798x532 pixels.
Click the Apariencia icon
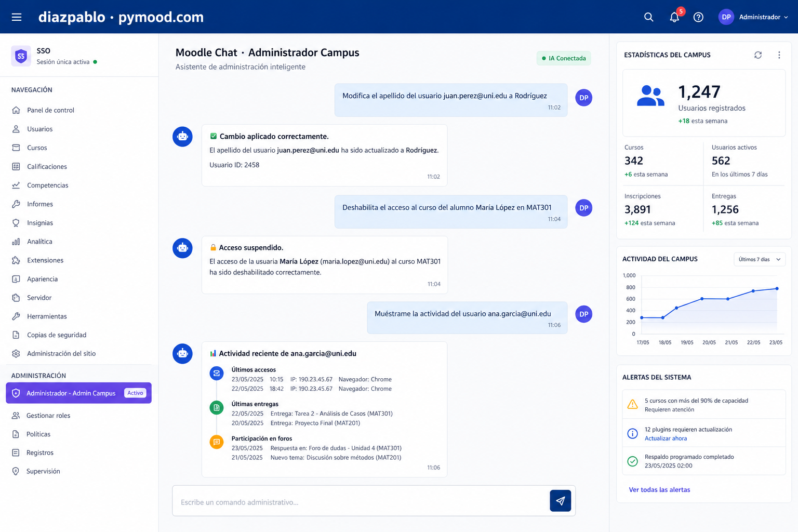click(x=16, y=278)
